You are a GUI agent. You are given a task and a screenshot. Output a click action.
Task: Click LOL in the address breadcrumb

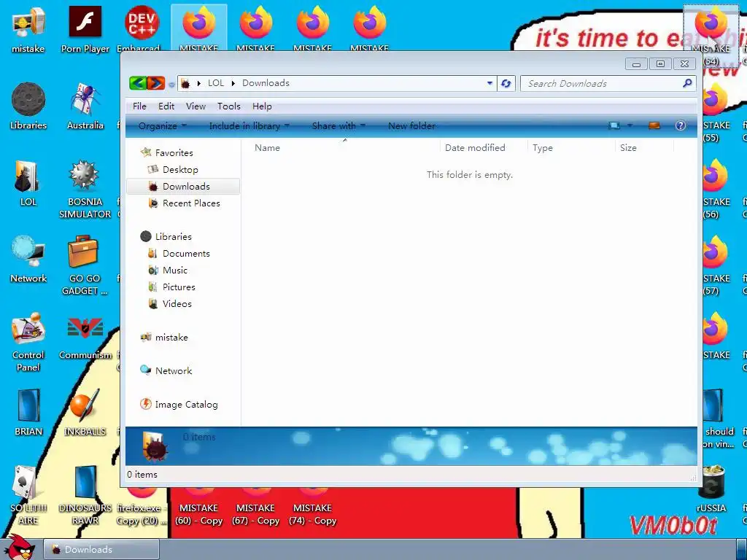tap(216, 83)
